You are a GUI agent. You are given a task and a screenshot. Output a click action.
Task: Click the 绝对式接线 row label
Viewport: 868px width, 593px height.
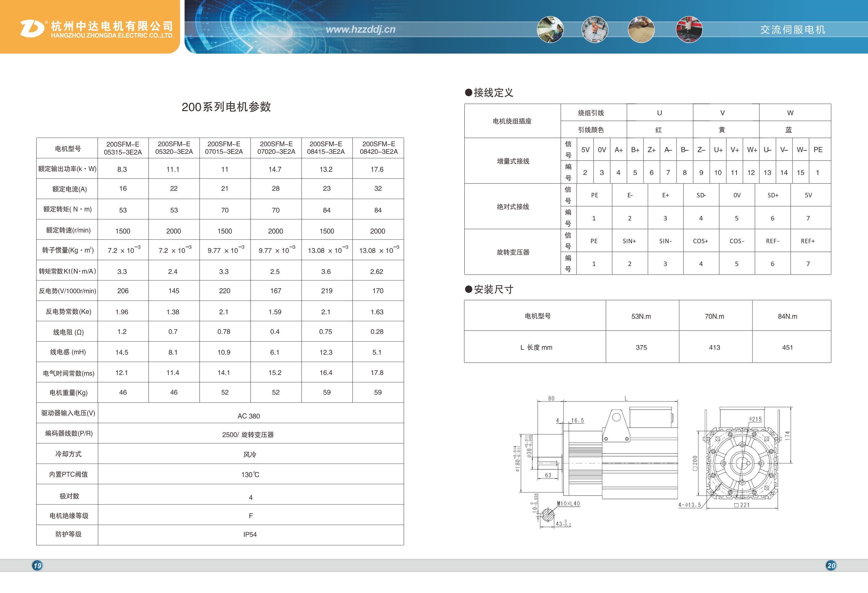pyautogui.click(x=513, y=207)
